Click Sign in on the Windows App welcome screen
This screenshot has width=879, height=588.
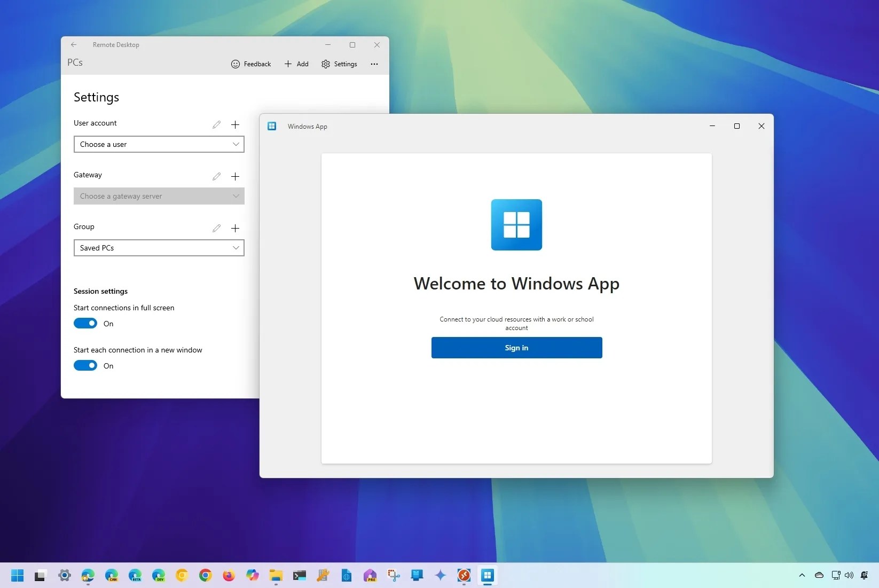516,348
